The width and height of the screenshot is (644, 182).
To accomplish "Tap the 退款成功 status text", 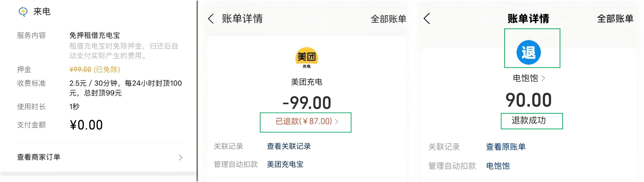I will pyautogui.click(x=529, y=120).
